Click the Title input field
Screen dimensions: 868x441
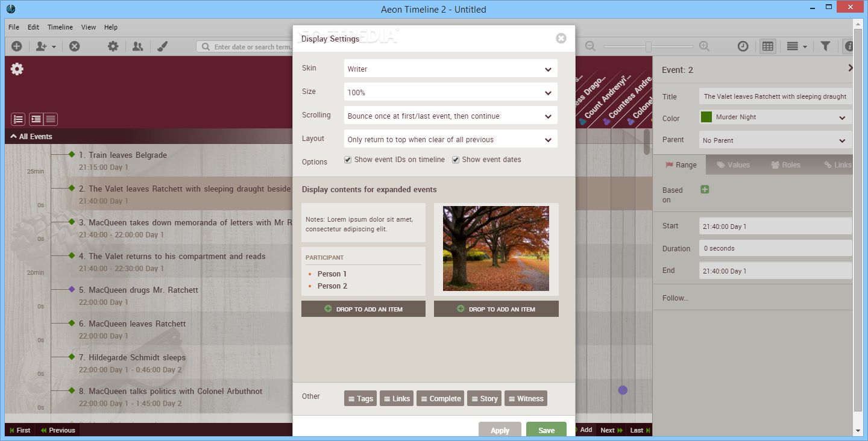776,96
